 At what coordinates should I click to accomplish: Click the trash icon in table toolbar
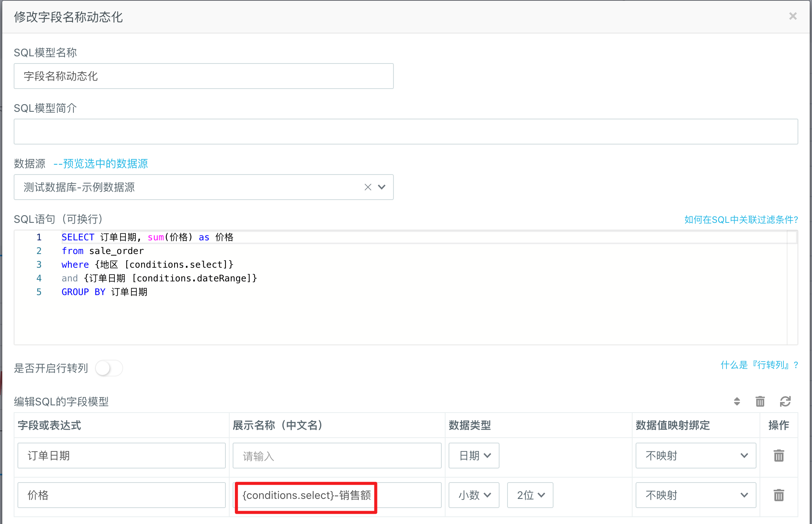760,402
